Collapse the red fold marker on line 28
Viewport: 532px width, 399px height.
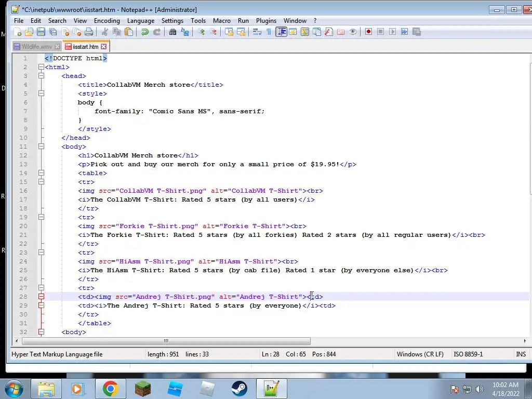tap(41, 296)
